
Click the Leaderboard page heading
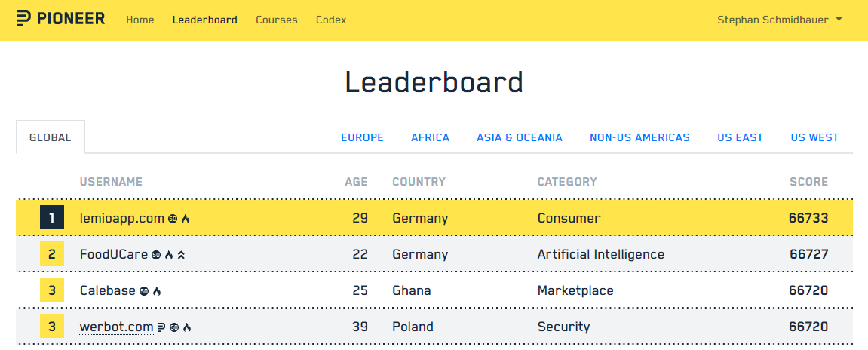434,82
